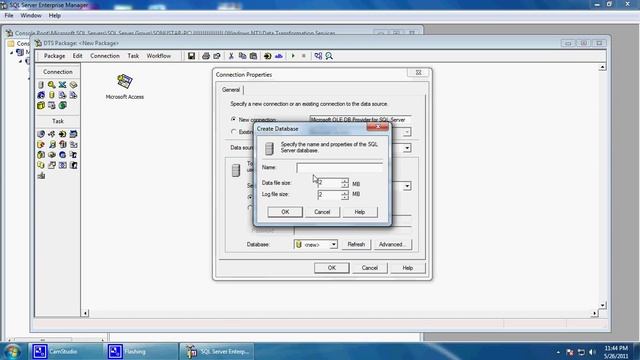The height and width of the screenshot is (360, 640).
Task: Click Help in Connection Properties dialog
Action: click(408, 268)
